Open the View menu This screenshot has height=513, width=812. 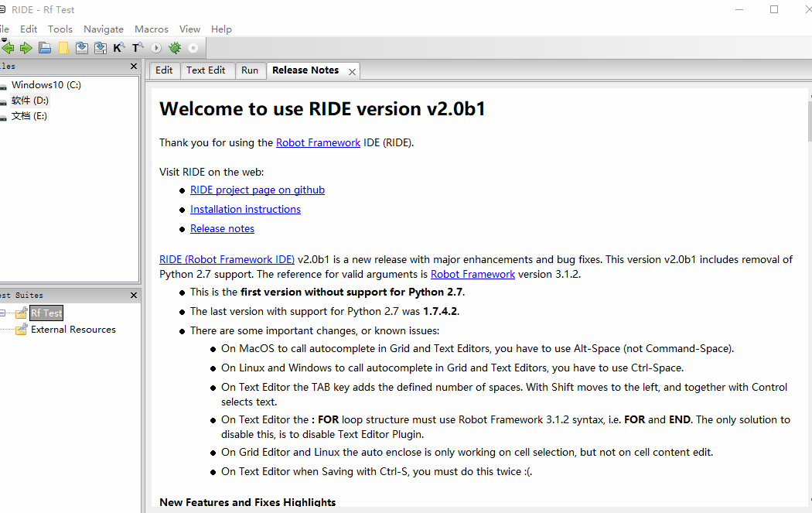pyautogui.click(x=189, y=29)
